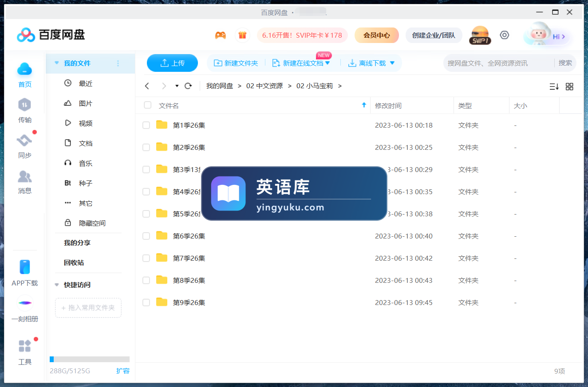Click the 百度网盘 logo

point(51,35)
